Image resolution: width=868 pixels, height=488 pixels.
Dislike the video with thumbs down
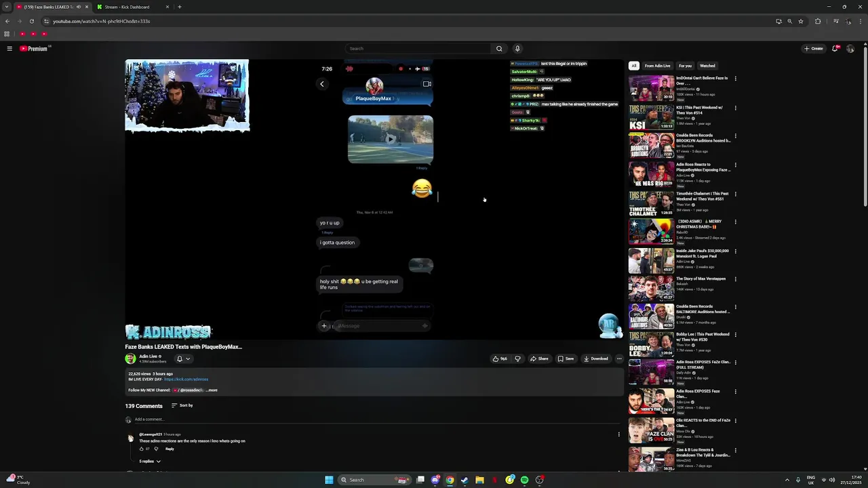coord(517,359)
